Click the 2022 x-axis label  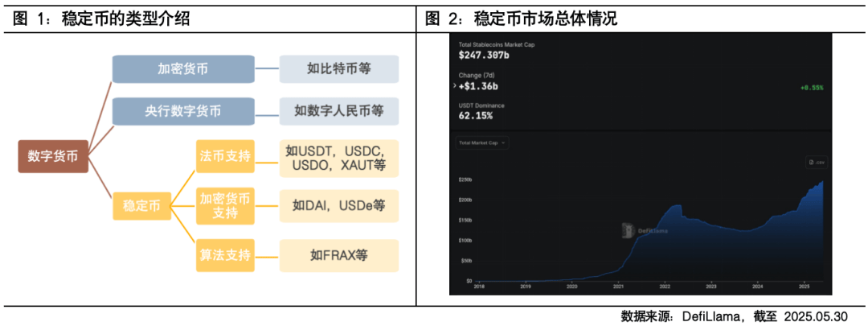[665, 287]
